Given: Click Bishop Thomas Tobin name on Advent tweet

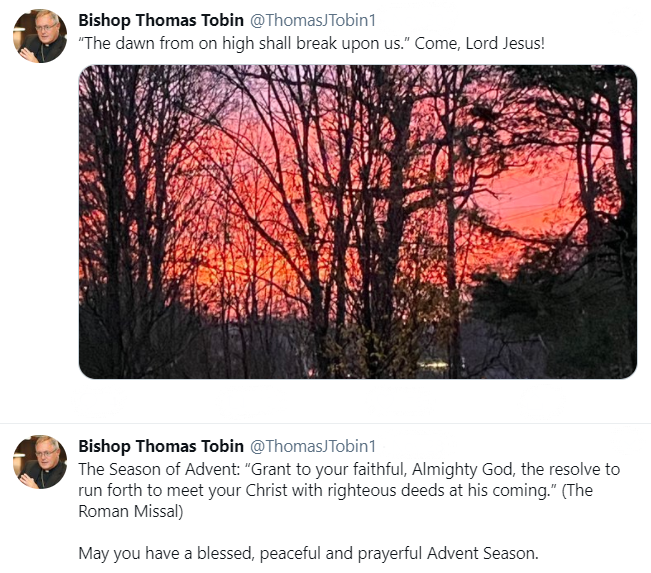Looking at the screenshot, I should point(160,446).
